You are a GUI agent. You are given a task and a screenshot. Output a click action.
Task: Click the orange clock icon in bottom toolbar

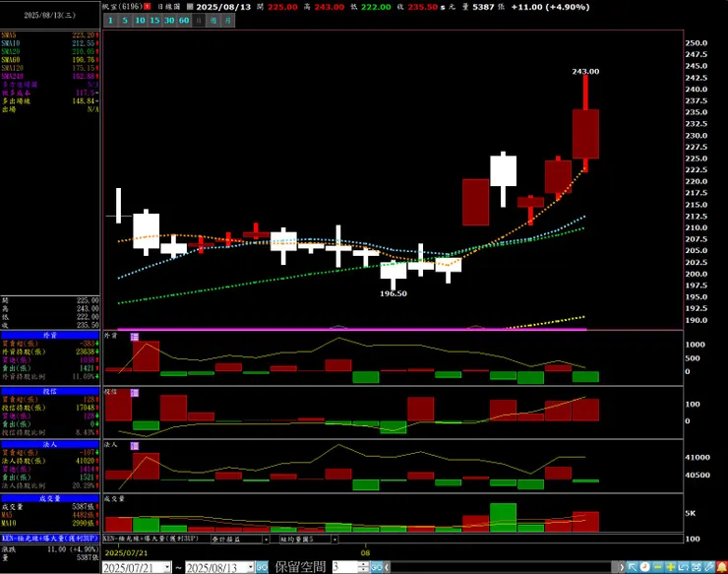(645, 567)
